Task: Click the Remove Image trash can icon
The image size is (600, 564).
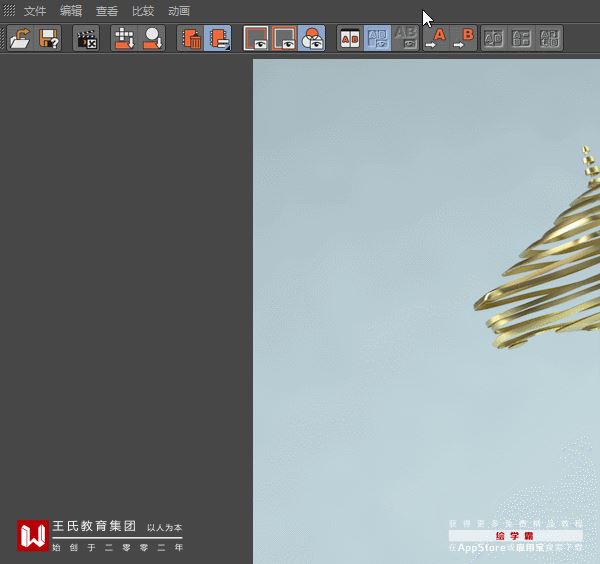Action: [191, 38]
